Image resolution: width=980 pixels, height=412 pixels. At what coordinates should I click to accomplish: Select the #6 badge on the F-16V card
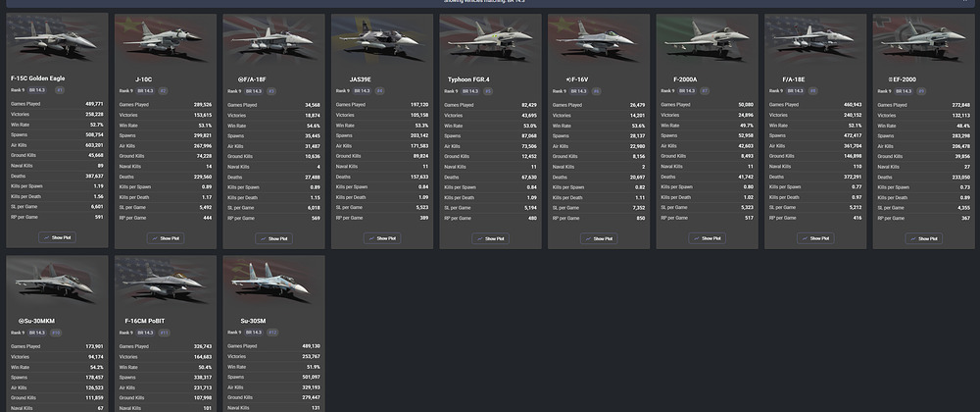pos(596,90)
